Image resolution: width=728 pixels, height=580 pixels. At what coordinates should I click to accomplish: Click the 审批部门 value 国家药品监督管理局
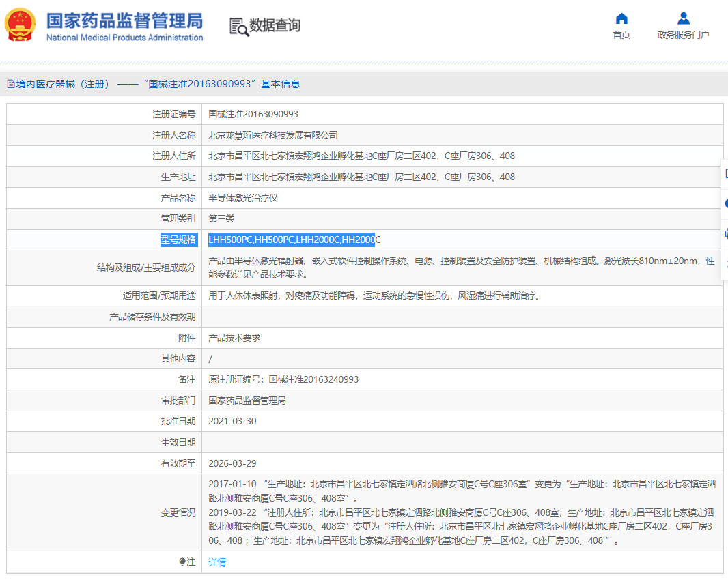pyautogui.click(x=247, y=401)
